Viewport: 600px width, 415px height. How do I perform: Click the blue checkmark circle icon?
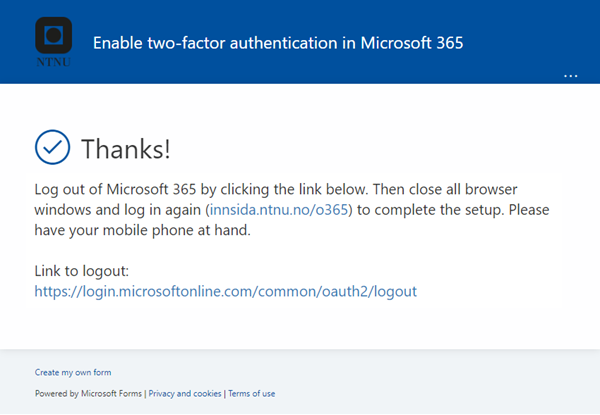[x=52, y=147]
